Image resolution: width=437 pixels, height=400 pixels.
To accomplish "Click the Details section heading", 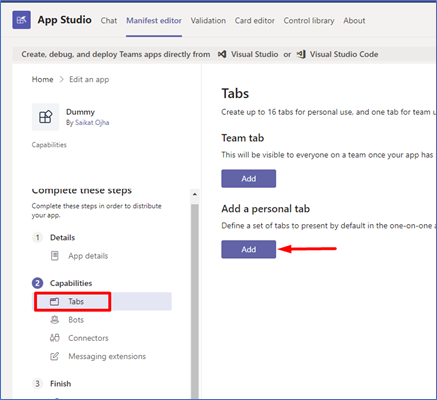I will click(62, 238).
